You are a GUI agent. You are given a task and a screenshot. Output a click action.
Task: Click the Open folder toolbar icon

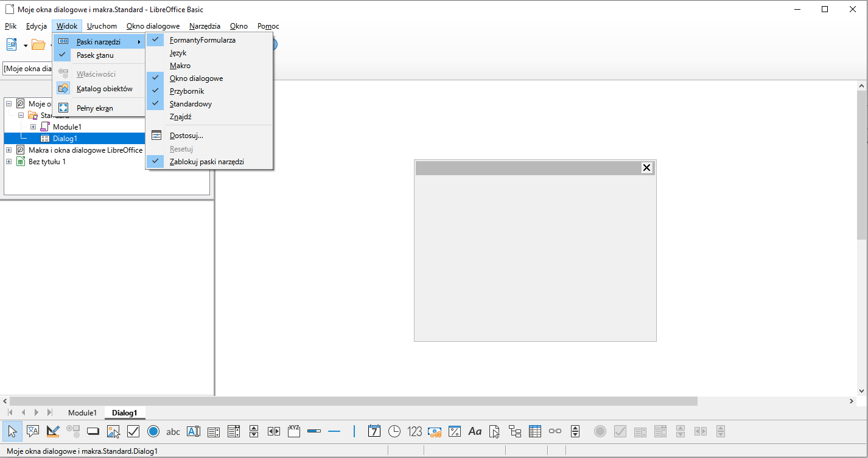click(38, 44)
